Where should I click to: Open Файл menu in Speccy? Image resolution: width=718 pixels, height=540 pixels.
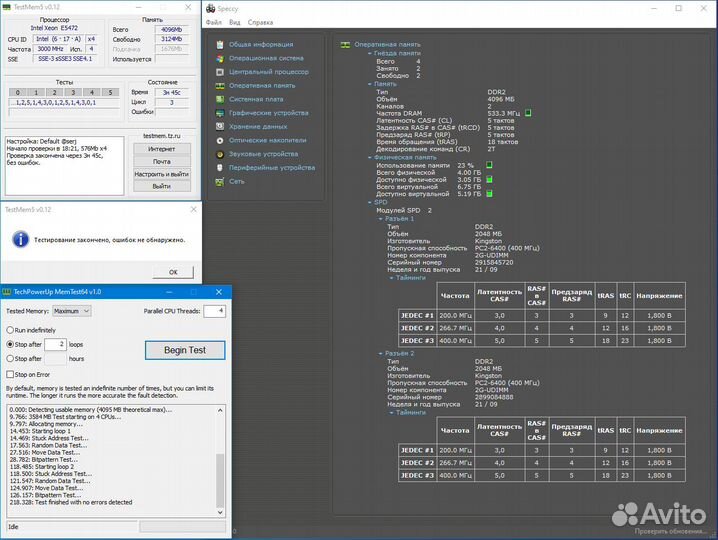pyautogui.click(x=214, y=21)
